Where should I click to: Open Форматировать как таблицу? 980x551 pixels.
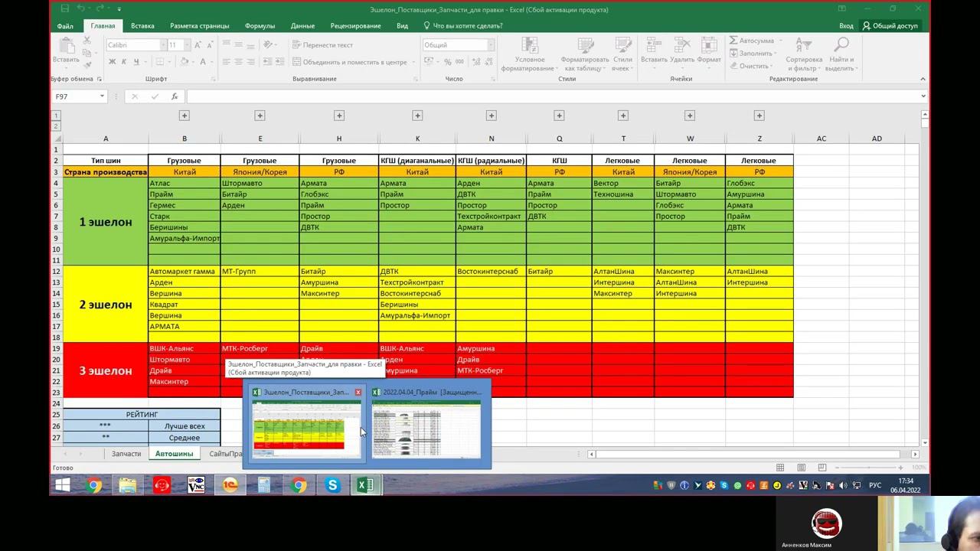[x=584, y=54]
